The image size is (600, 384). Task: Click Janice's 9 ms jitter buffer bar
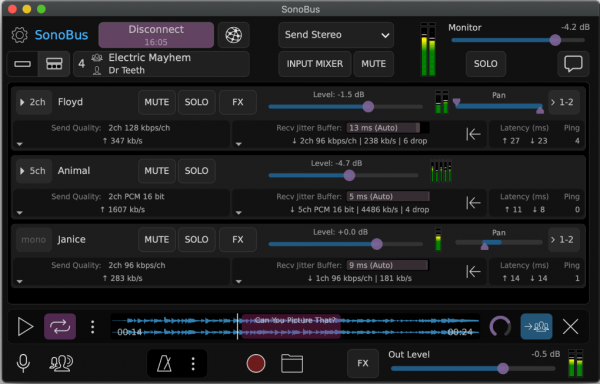[x=388, y=265]
